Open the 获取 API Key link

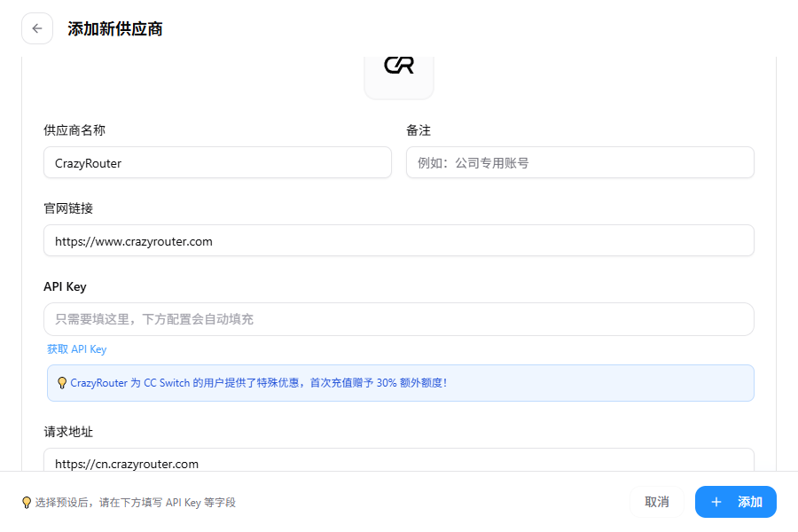[77, 349]
